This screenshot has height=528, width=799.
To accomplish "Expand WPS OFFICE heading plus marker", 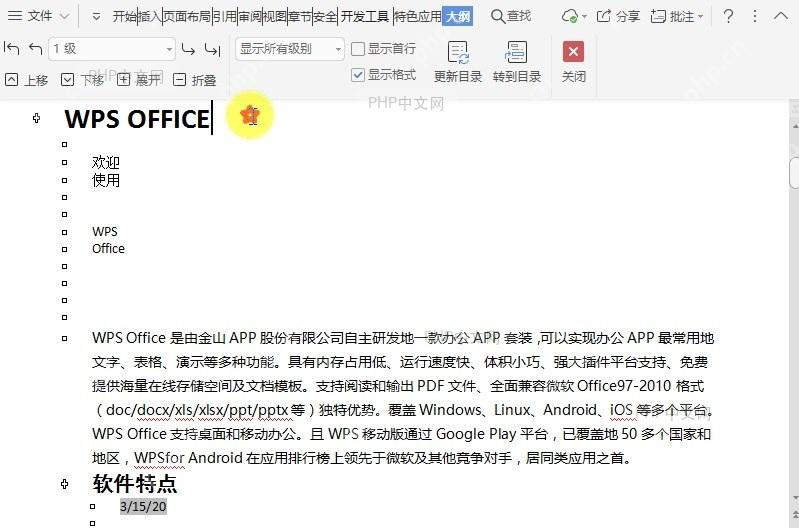I will [36, 118].
